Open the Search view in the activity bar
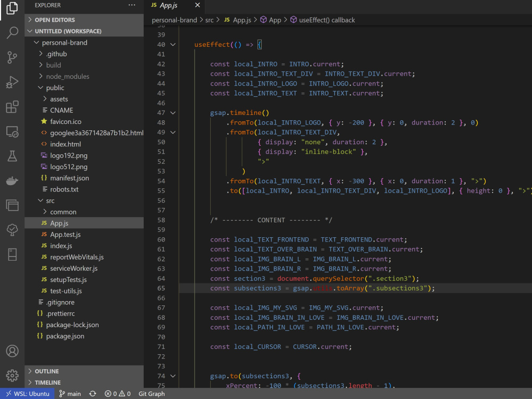The width and height of the screenshot is (532, 399). [x=12, y=32]
